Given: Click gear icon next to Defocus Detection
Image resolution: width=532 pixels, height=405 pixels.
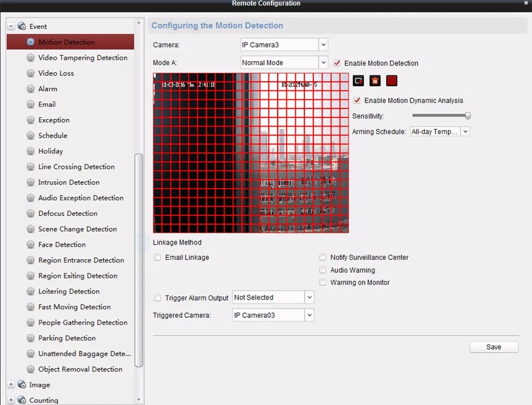Looking at the screenshot, I should pyautogui.click(x=30, y=213).
